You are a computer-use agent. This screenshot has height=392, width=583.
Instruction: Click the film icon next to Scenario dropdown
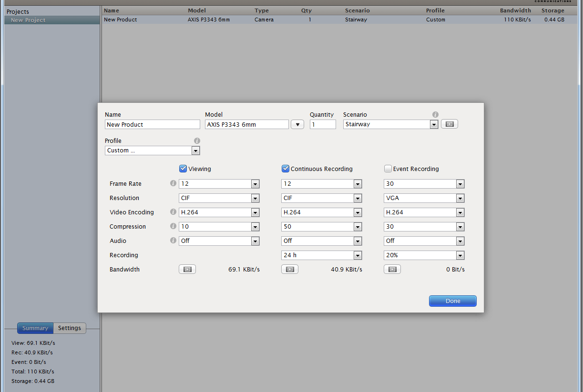(x=449, y=124)
